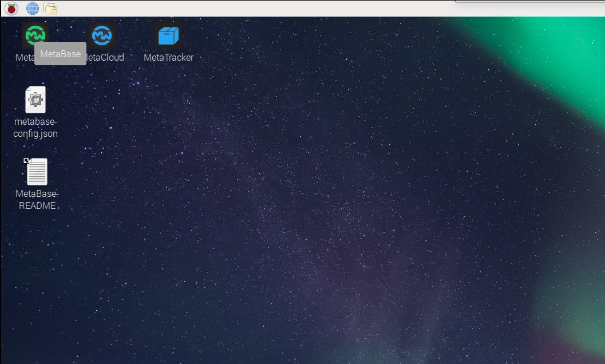Open the File Manager folders icon

[51, 8]
